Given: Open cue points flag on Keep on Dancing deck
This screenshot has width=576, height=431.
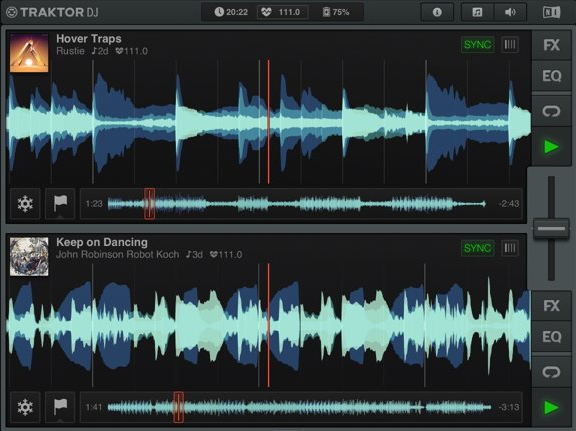Looking at the screenshot, I should click(x=60, y=407).
